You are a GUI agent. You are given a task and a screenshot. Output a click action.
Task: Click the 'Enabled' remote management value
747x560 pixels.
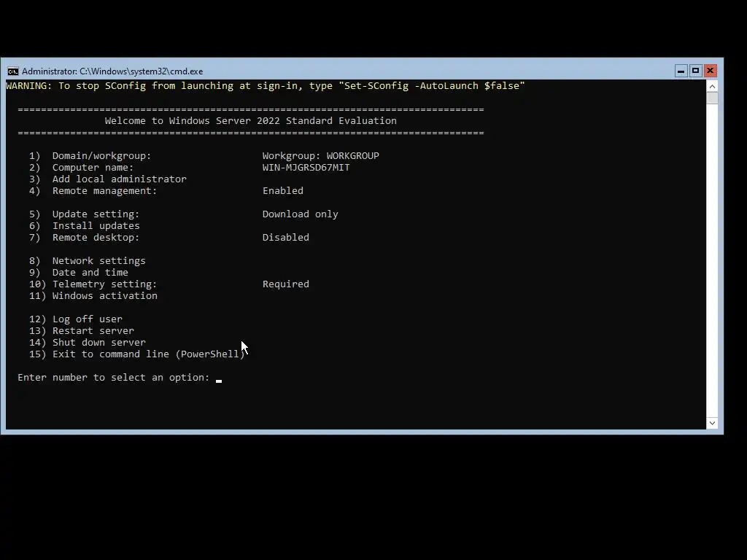point(282,191)
